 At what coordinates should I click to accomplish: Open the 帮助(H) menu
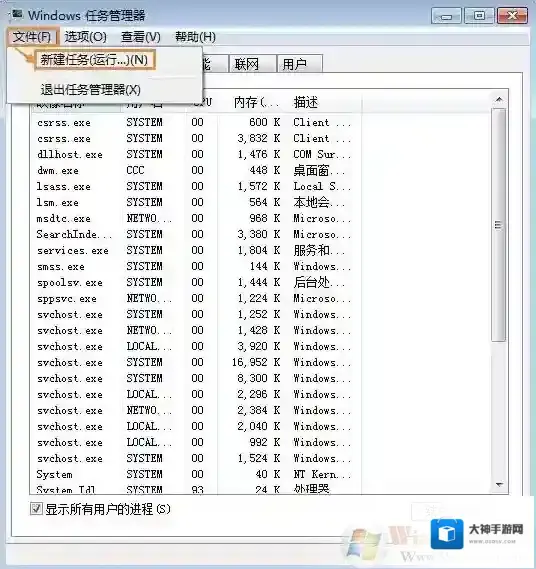click(195, 37)
